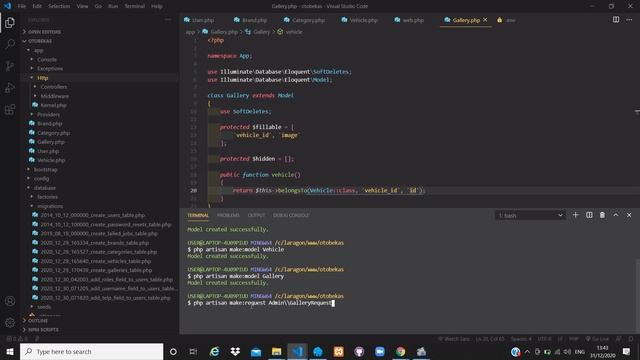Open the Accounts icon in activity bar
Image resolution: width=640 pixels, height=360 pixels.
pyautogui.click(x=10, y=301)
